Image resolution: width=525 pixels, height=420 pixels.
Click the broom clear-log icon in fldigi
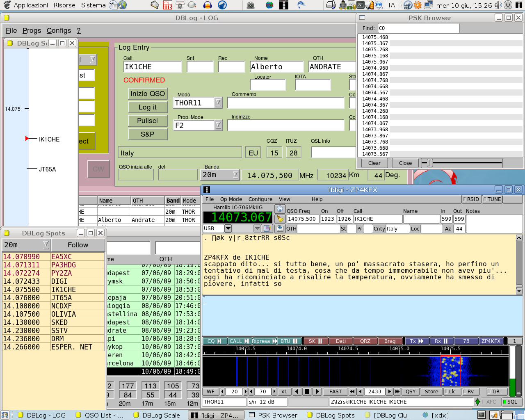[280, 219]
